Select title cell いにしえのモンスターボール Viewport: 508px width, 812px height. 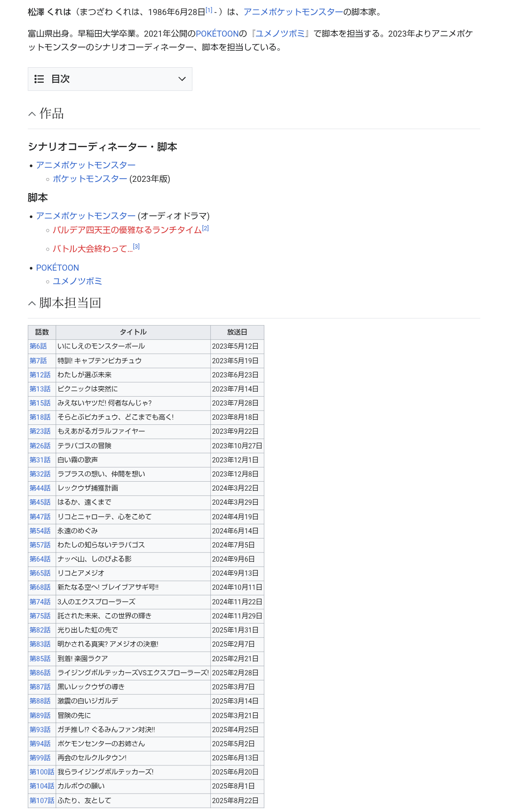coord(133,346)
